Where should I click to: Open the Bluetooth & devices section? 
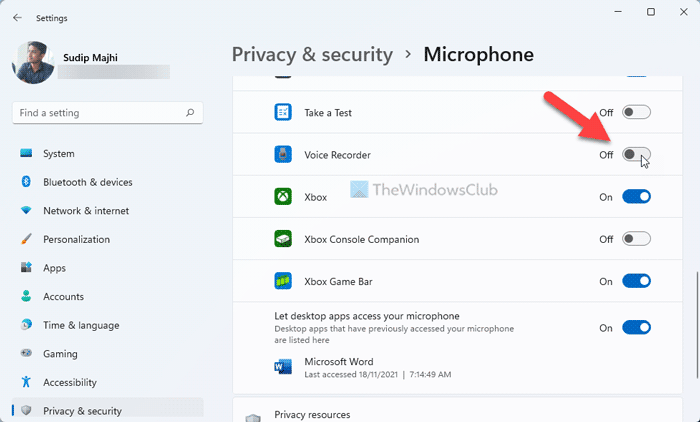[88, 182]
